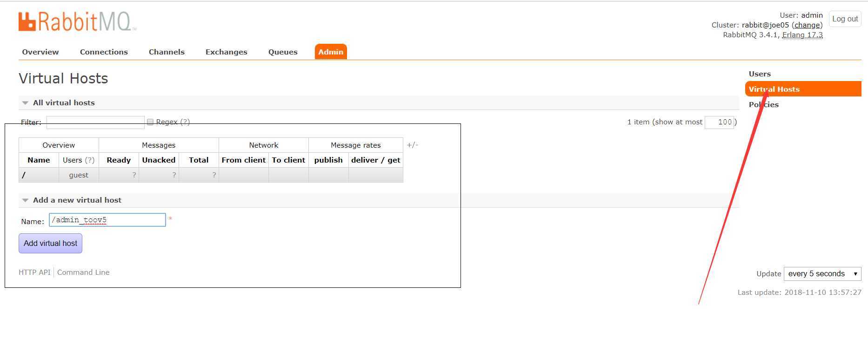The width and height of the screenshot is (868, 354).
Task: Open the Regex help question mark
Action: (185, 122)
